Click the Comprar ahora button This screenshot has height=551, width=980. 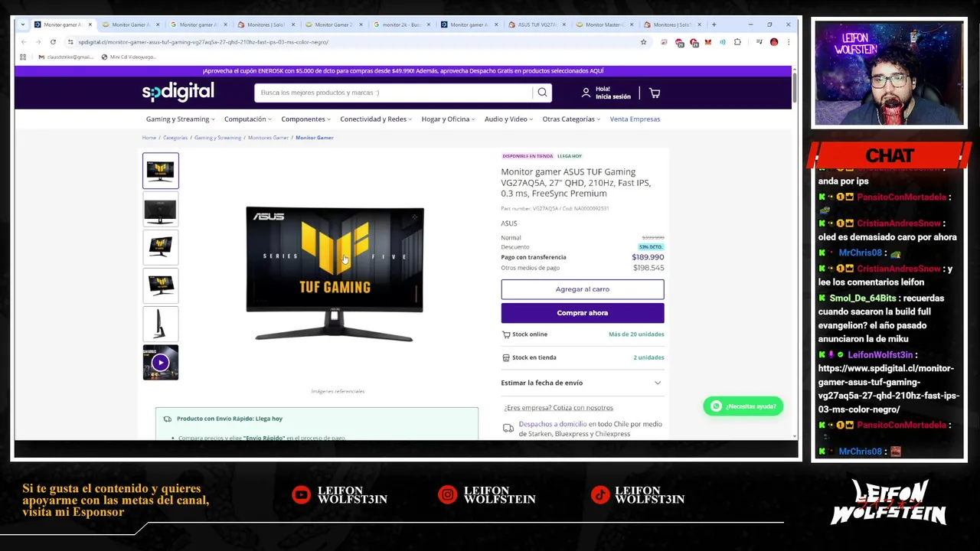[x=582, y=313]
